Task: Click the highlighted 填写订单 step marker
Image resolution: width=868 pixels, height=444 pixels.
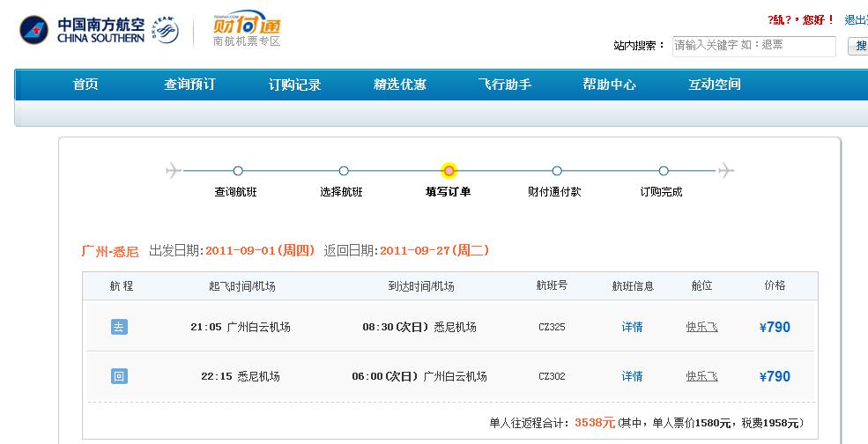Action: click(449, 171)
